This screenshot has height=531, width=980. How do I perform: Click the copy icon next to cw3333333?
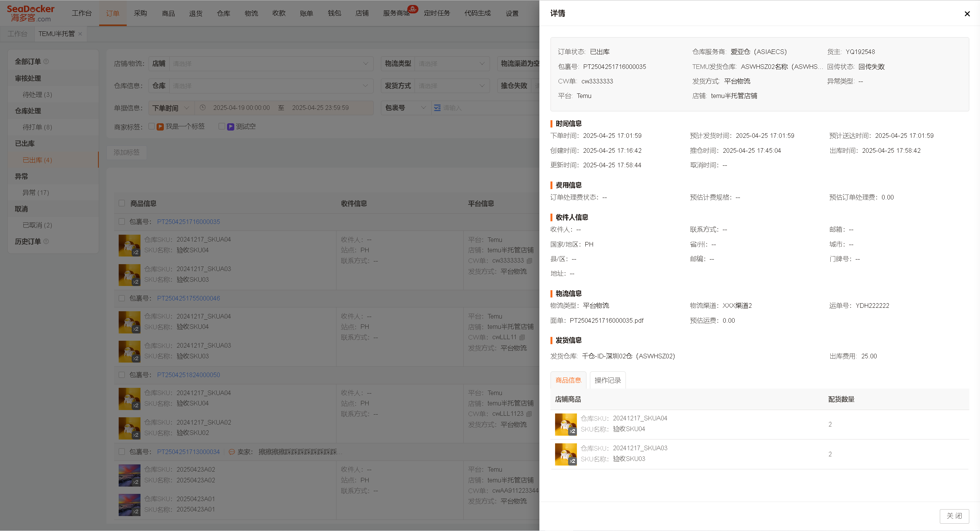point(529,261)
